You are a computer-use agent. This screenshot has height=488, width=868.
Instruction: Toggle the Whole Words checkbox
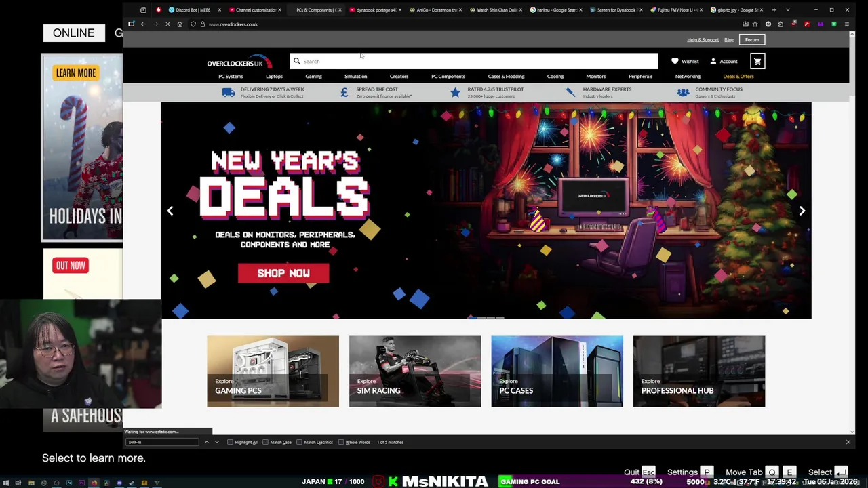click(340, 442)
